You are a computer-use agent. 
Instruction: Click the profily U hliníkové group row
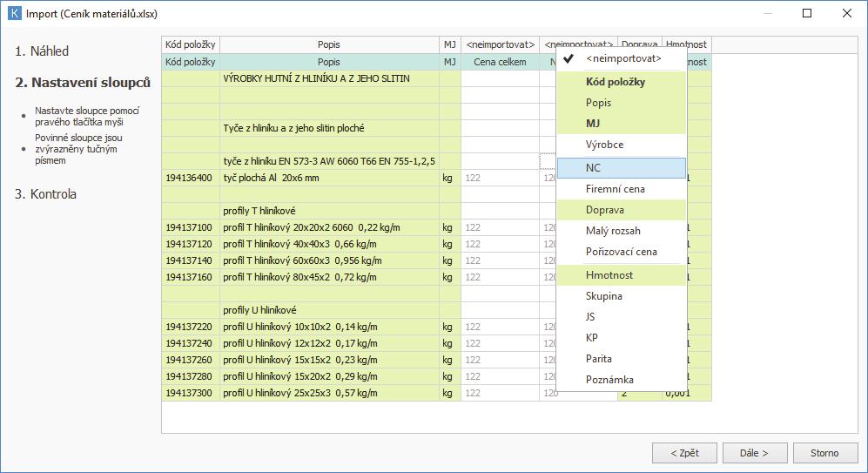(329, 310)
